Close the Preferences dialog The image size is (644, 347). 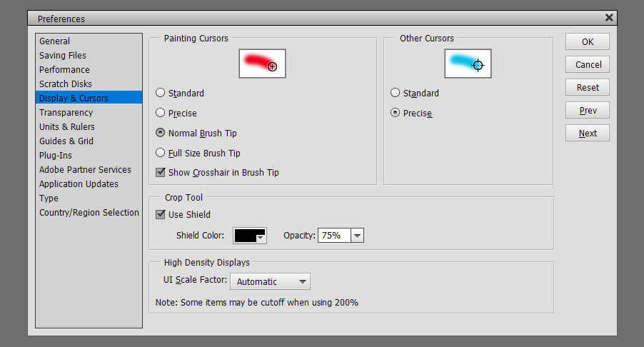tap(609, 18)
